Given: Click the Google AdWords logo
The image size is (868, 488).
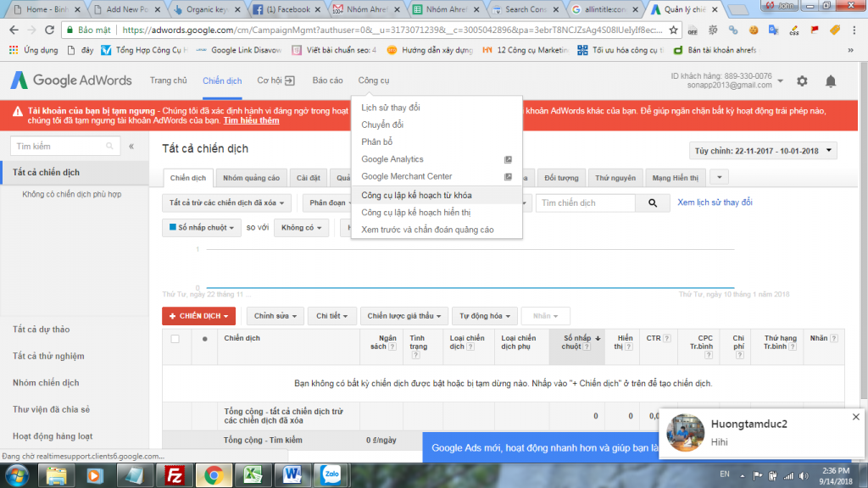Looking at the screenshot, I should 71,80.
